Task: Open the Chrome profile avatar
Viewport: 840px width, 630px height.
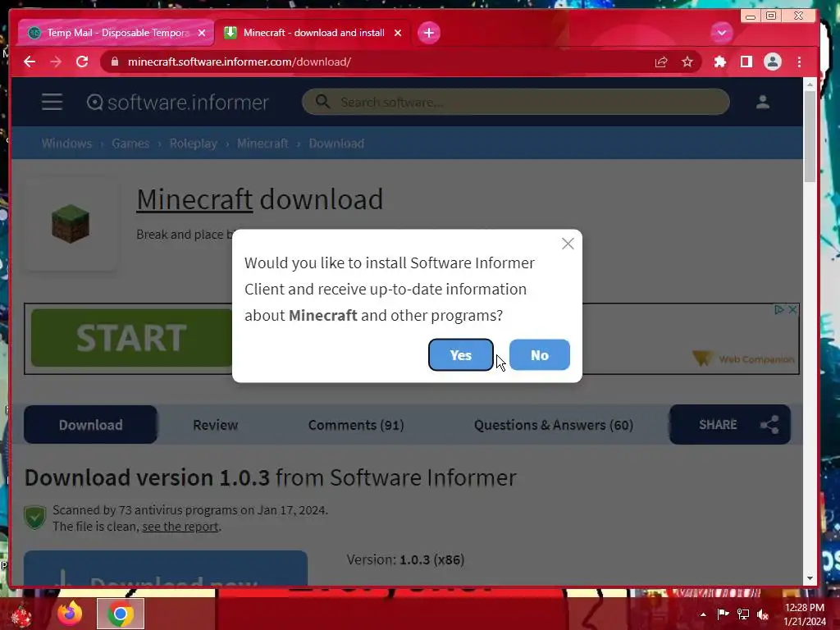Action: coord(773,62)
